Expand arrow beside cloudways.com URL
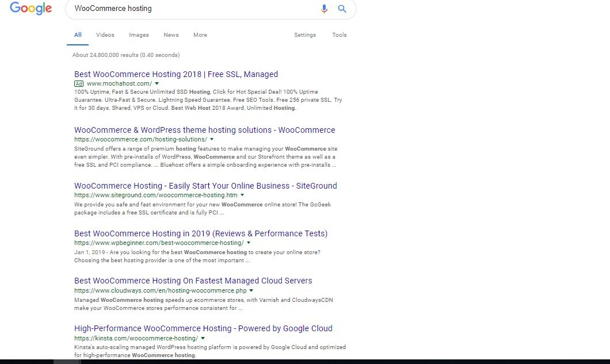Image resolution: width=610 pixels, height=364 pixels. (x=251, y=290)
